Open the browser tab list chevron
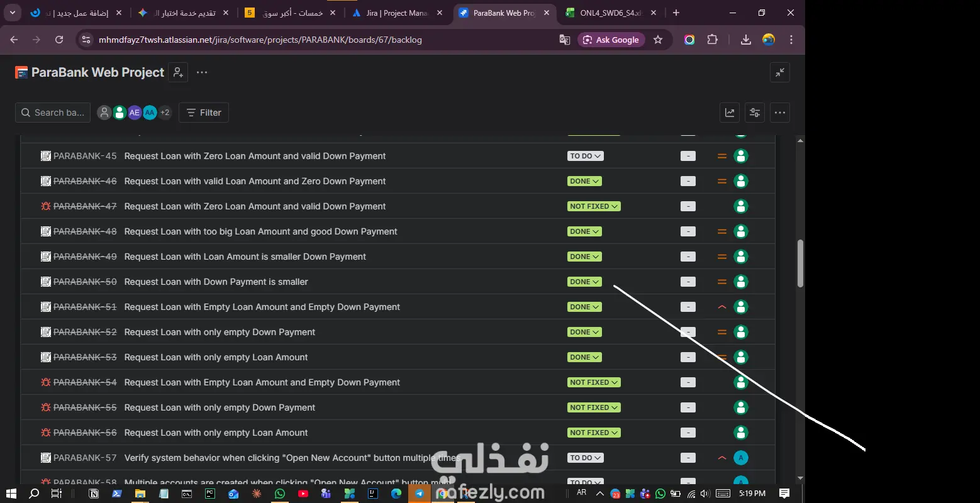Screen dimensions: 980x503 pyautogui.click(x=13, y=13)
